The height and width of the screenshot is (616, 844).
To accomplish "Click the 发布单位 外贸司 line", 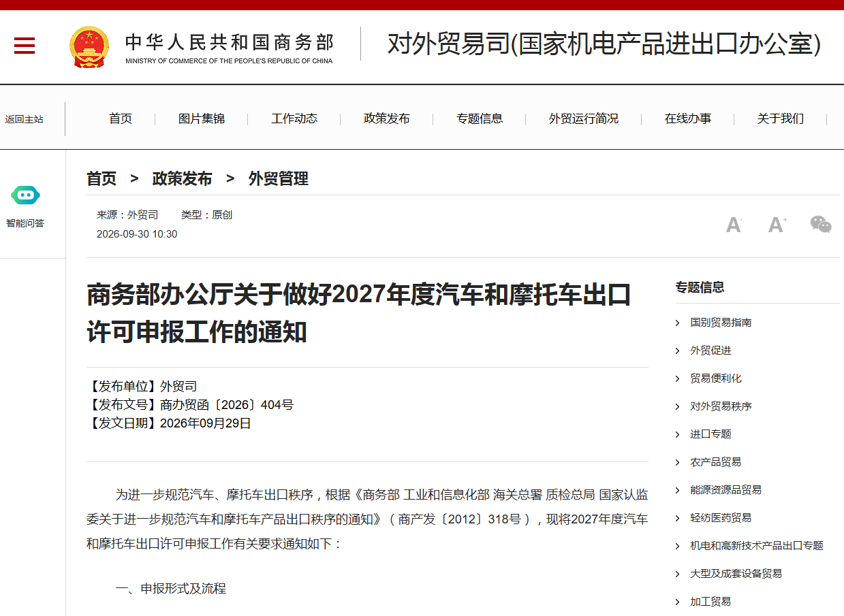I will click(x=142, y=387).
